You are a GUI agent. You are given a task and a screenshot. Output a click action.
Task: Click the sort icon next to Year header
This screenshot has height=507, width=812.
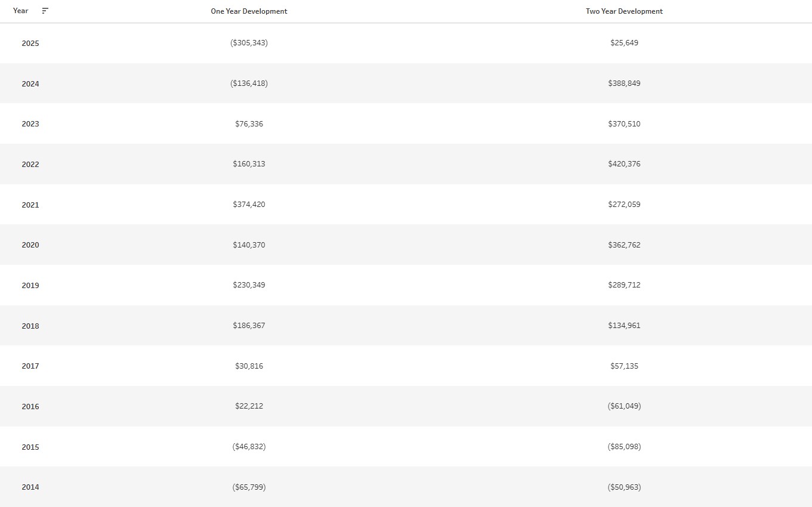[45, 11]
